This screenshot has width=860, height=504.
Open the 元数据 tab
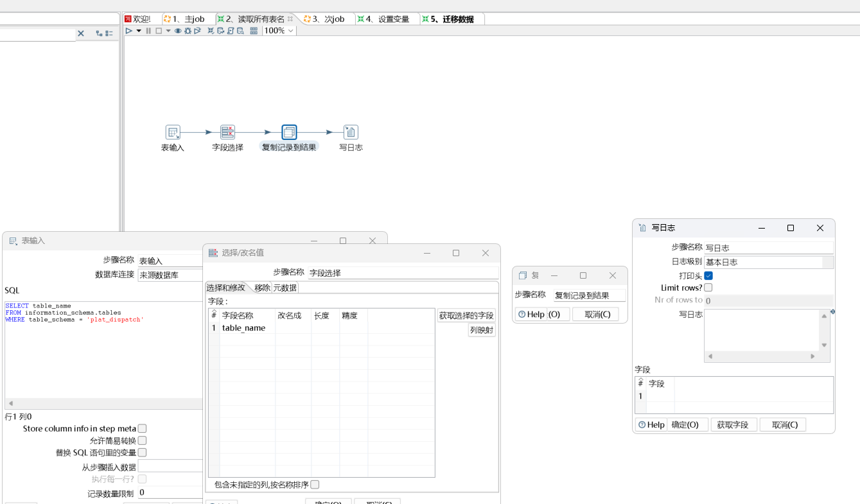click(x=285, y=288)
